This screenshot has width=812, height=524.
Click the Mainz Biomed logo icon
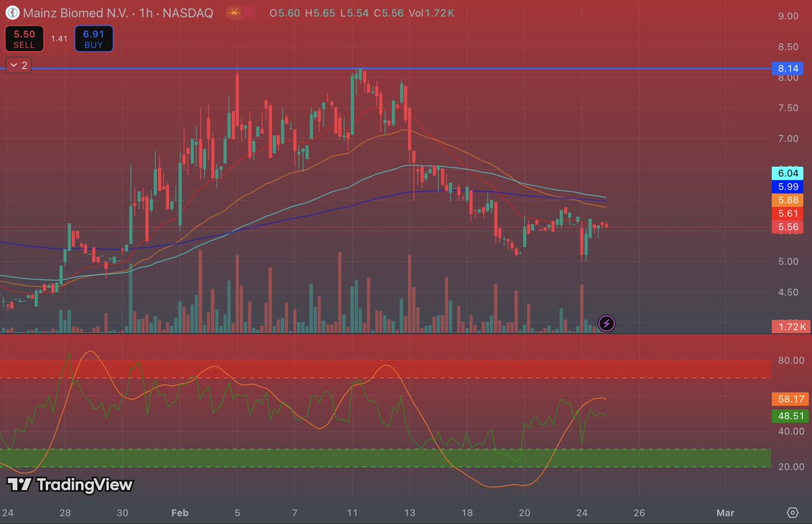(x=12, y=13)
